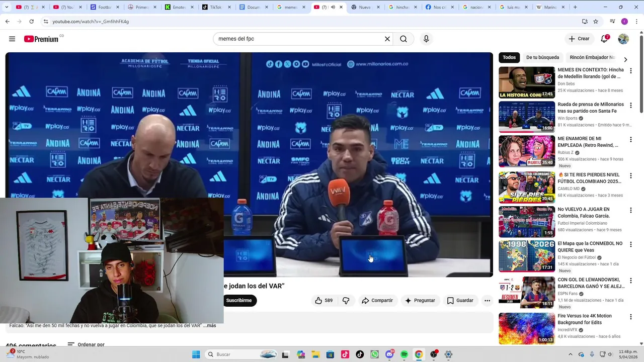This screenshot has height=362, width=644.
Task: Open the Chrome profile avatar
Action: (624, 22)
